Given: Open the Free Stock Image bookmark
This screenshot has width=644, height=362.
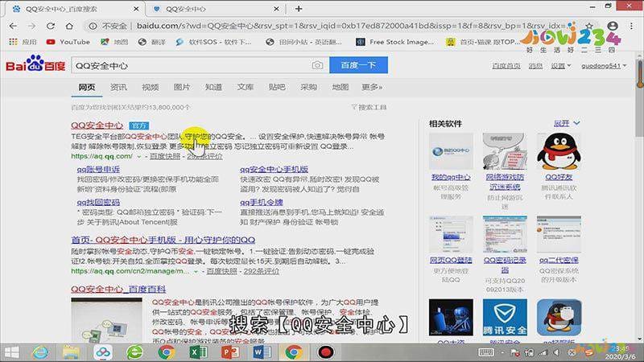Looking at the screenshot, I should [394, 42].
